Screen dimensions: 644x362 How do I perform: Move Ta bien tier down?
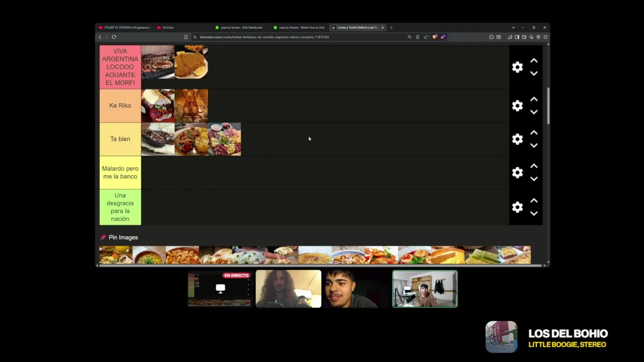(x=534, y=145)
